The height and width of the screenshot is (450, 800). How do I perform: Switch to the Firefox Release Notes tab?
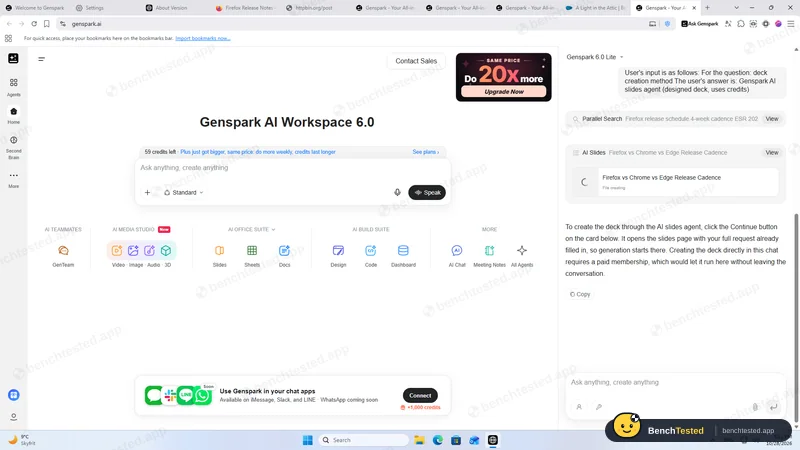click(245, 8)
